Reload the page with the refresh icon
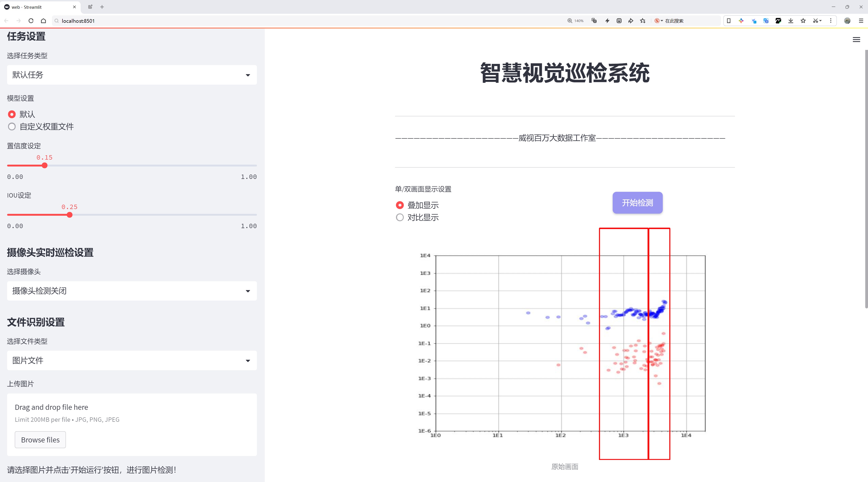This screenshot has height=482, width=868. [x=31, y=21]
